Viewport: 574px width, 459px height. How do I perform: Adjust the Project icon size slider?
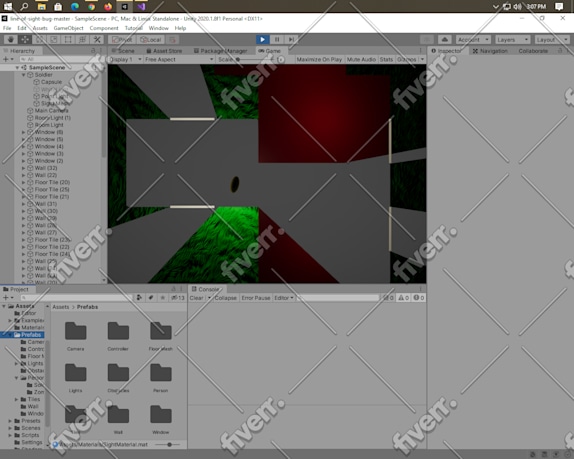168,444
